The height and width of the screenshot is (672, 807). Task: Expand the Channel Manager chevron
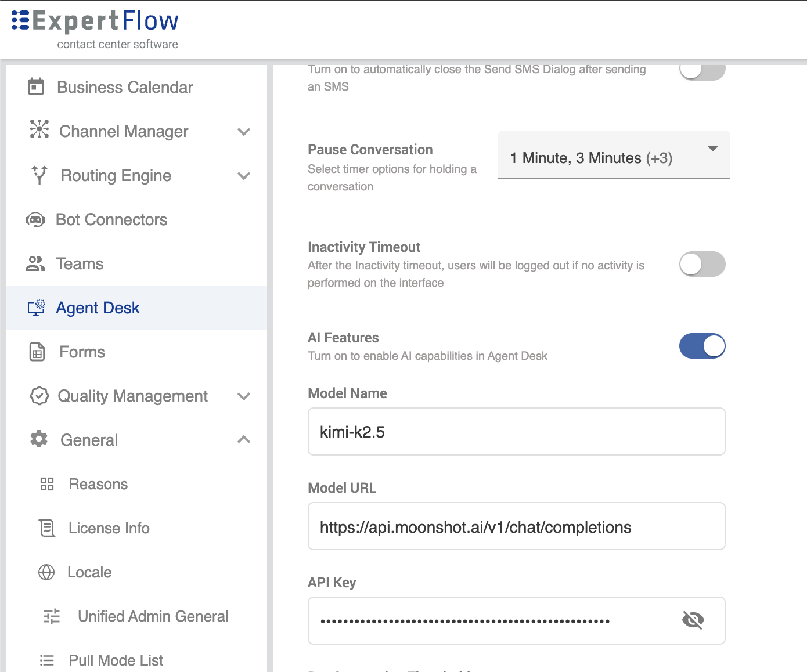(x=244, y=132)
